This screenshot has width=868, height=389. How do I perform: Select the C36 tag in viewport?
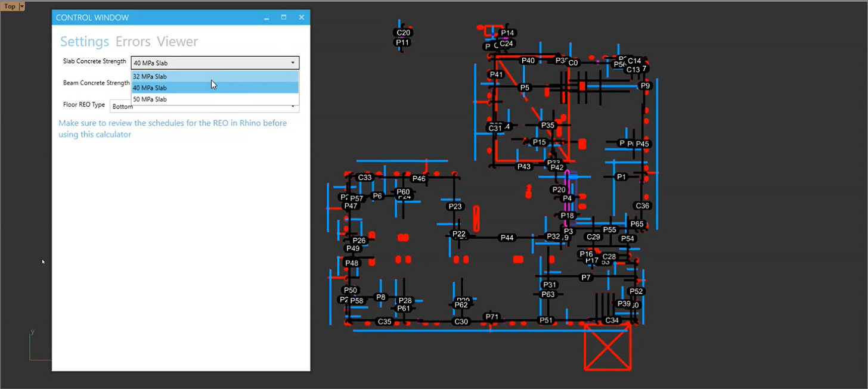[x=643, y=206]
